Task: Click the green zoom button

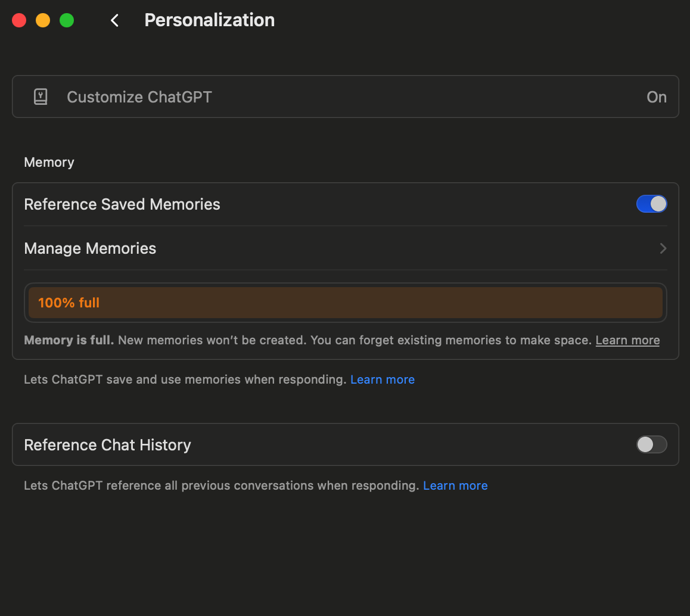Action: tap(66, 20)
